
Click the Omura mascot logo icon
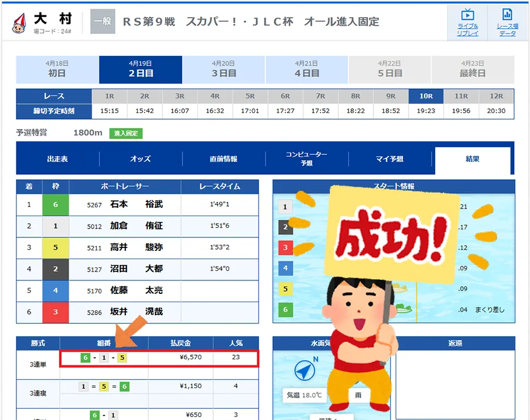(x=19, y=22)
